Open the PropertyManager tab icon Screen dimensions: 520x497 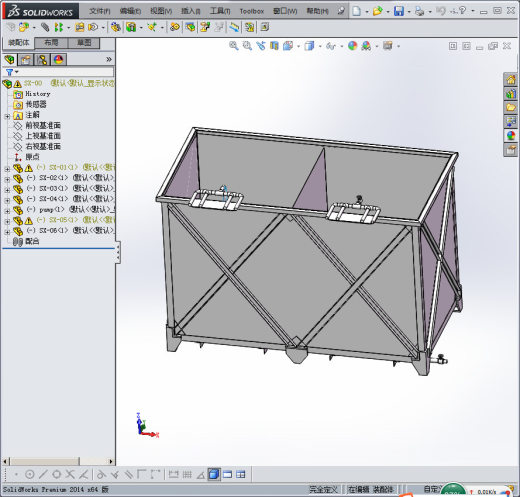click(x=26, y=60)
